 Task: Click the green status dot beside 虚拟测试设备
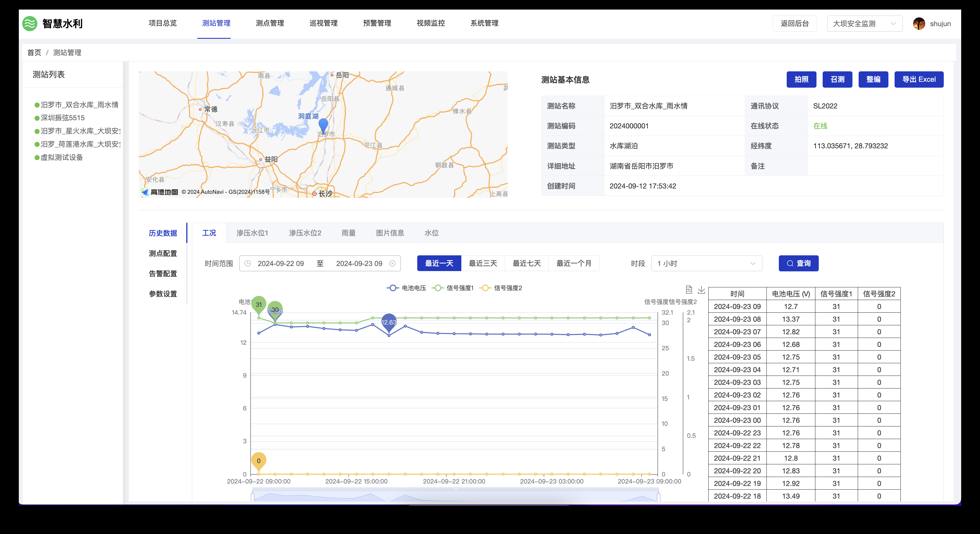tap(37, 158)
